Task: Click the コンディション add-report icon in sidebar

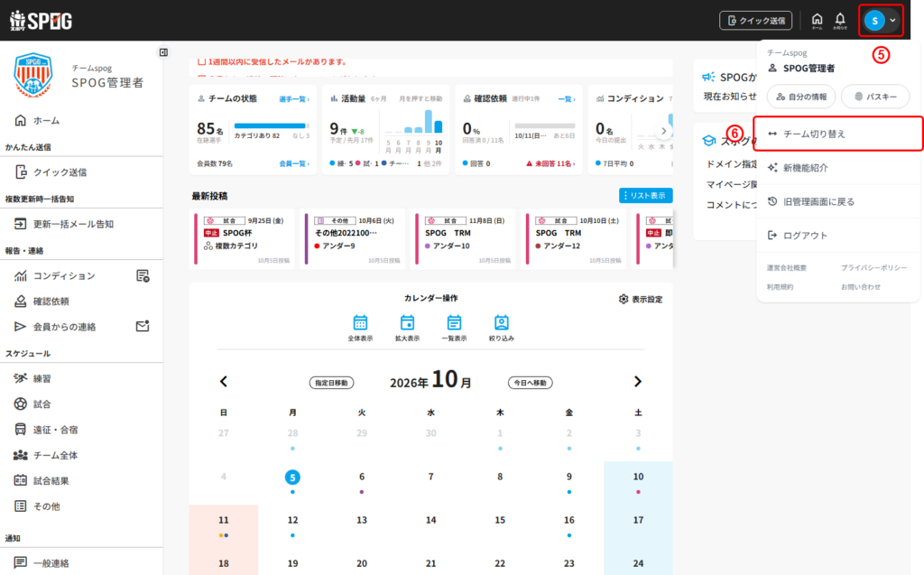Action: (143, 275)
